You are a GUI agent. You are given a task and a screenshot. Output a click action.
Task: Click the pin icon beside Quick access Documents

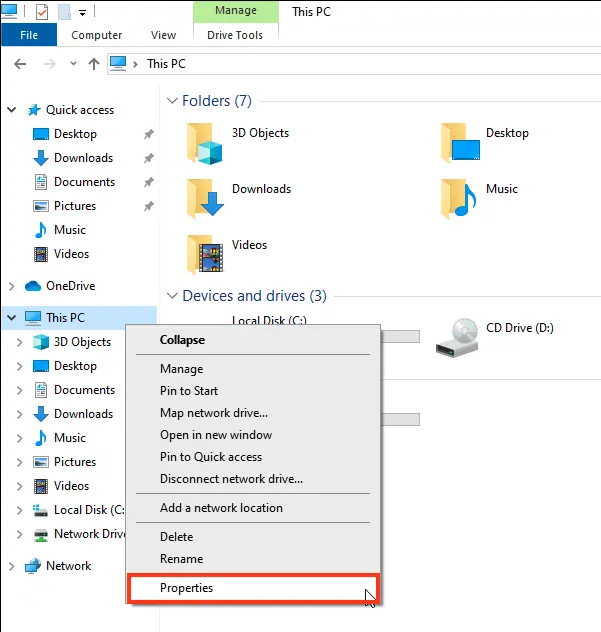[149, 182]
